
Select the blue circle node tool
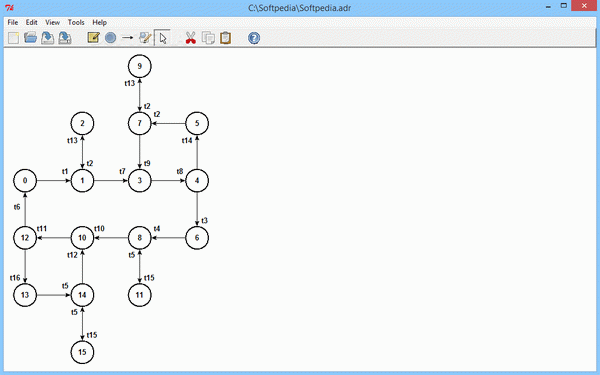(110, 38)
